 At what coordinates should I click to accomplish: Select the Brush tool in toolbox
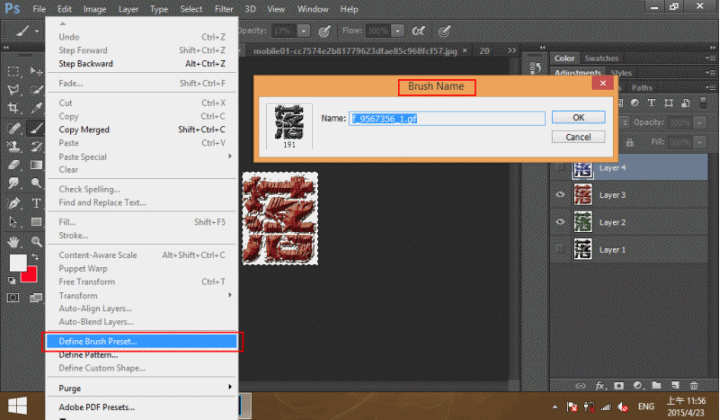point(36,128)
